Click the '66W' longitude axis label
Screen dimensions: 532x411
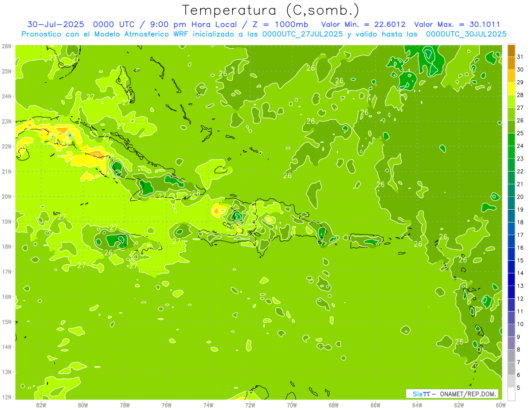click(376, 405)
